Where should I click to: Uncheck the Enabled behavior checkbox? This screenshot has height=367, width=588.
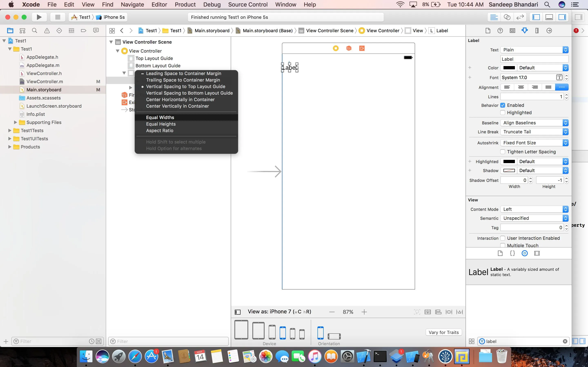coord(503,105)
